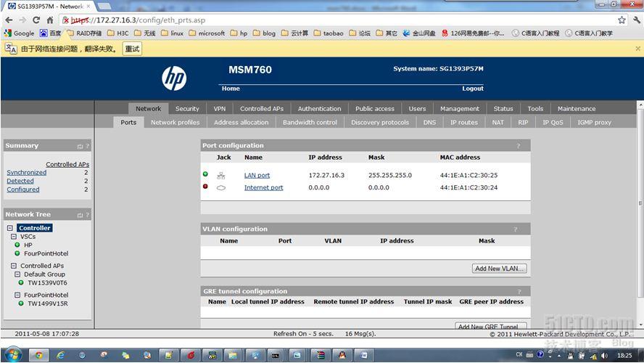The width and height of the screenshot is (644, 363).
Task: Collapse the Controller tree node
Action: [10, 228]
